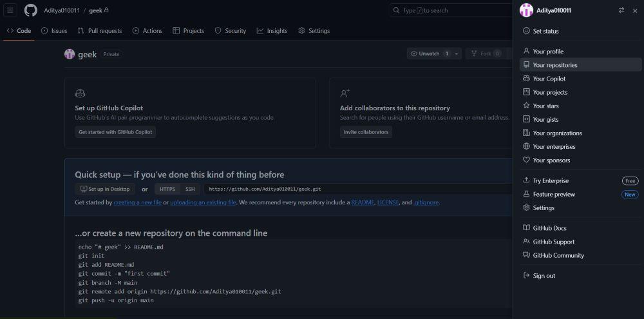The width and height of the screenshot is (644, 319).
Task: Open the Code tab
Action: click(19, 31)
